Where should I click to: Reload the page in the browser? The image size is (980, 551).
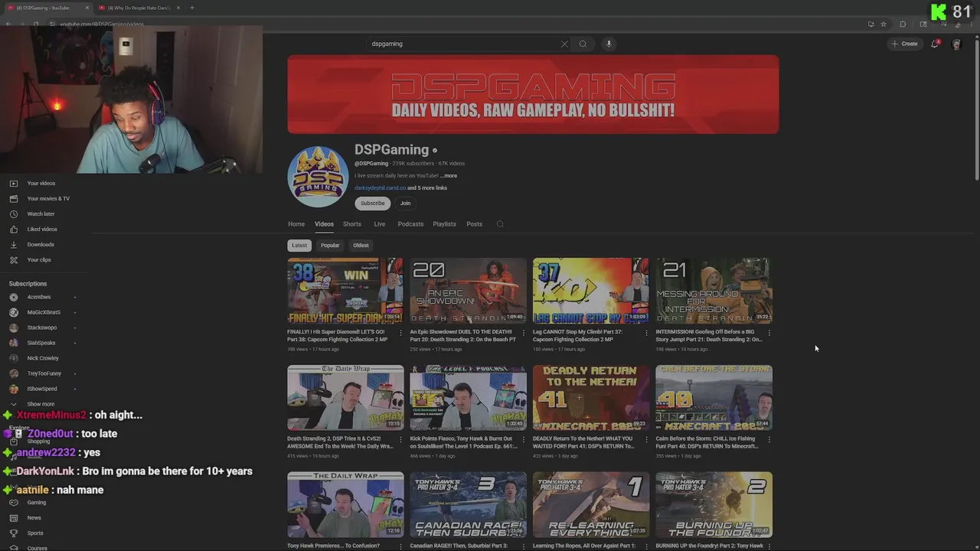36,24
